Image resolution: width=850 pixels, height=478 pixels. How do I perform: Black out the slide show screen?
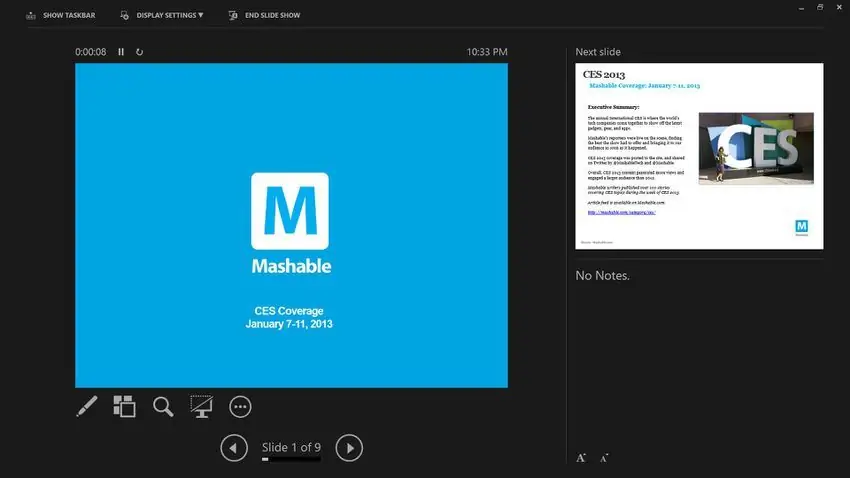[201, 406]
